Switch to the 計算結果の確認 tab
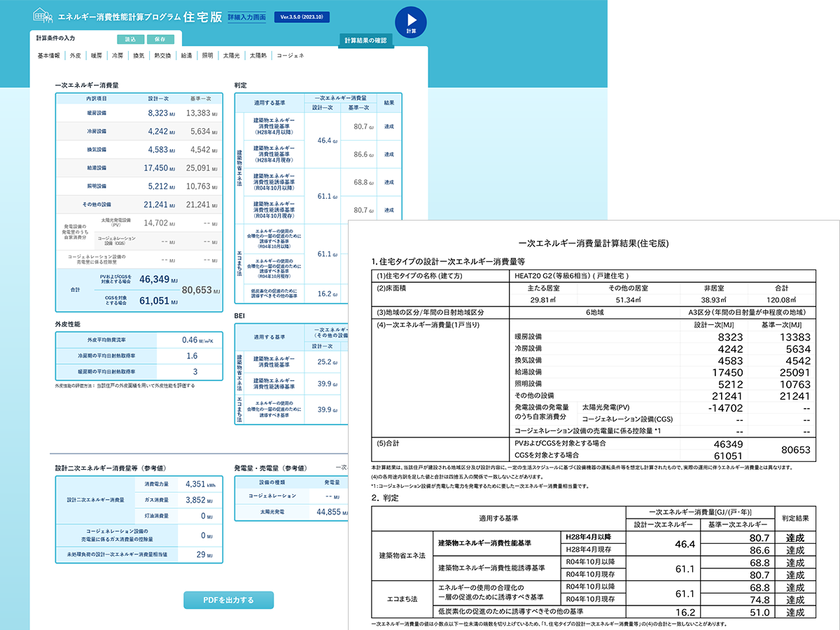This screenshot has height=630, width=840. pyautogui.click(x=366, y=41)
